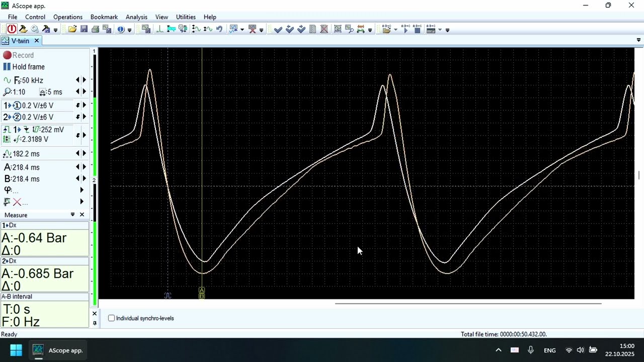Open the tab list dropdown at far right
The width and height of the screenshot is (644, 362).
click(x=638, y=40)
